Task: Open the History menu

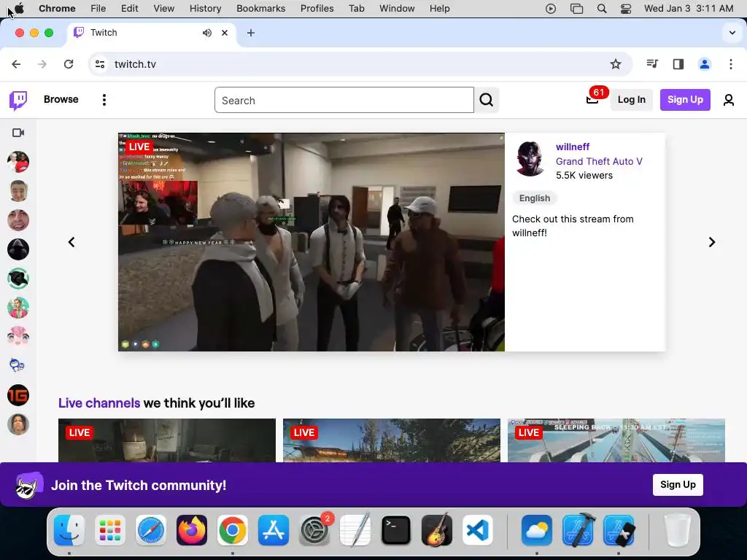Action: 205,9
